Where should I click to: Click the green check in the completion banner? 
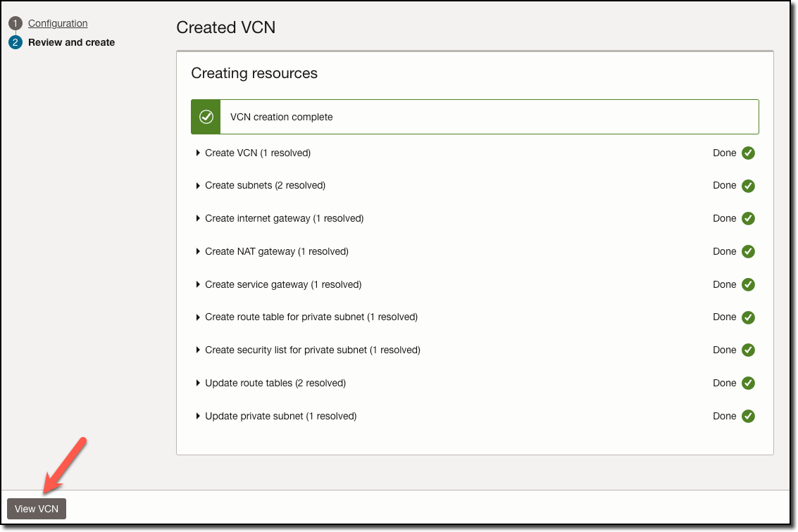point(205,116)
